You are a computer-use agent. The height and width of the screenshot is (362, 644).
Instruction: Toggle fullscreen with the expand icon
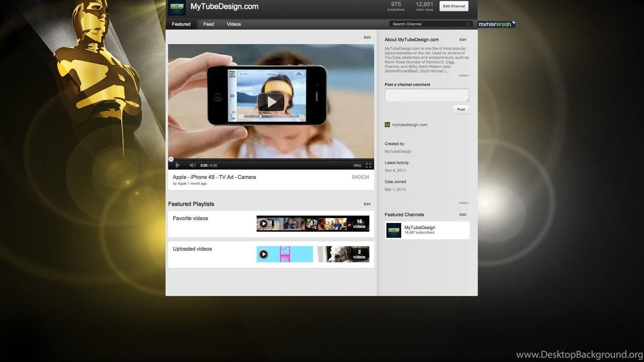point(368,165)
